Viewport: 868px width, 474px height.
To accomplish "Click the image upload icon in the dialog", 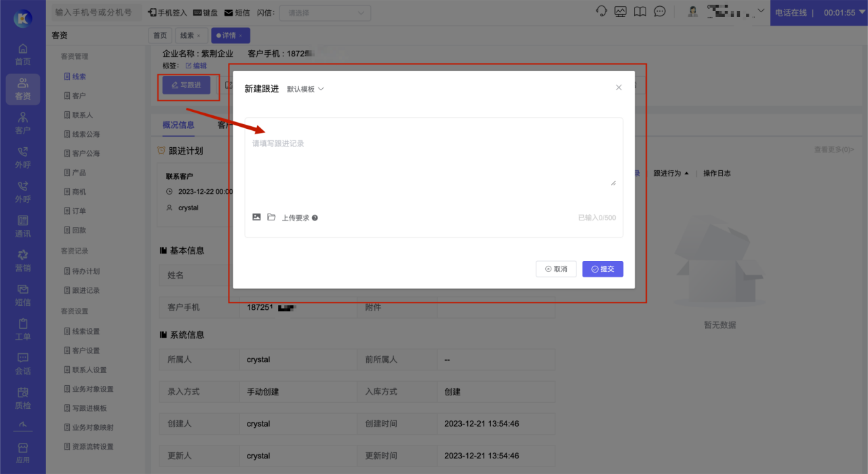I will [256, 217].
